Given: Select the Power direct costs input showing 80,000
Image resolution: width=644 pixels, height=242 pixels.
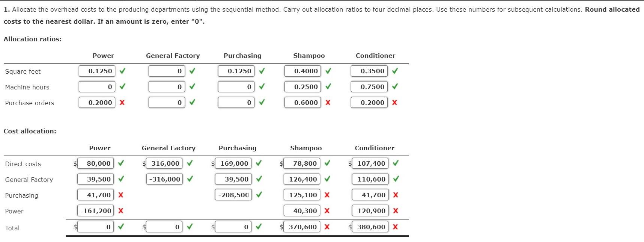Looking at the screenshot, I should [x=95, y=163].
